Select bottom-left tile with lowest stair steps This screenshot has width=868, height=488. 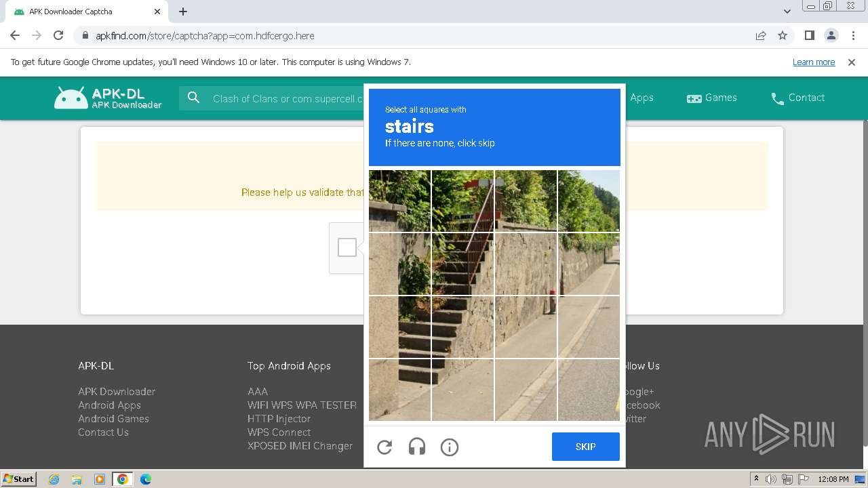pos(399,390)
